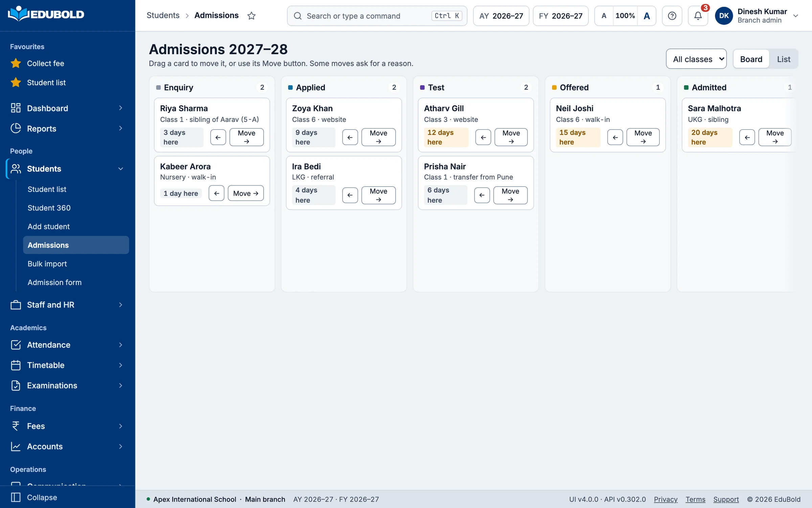Click the Ira Bedi card name

click(306, 166)
